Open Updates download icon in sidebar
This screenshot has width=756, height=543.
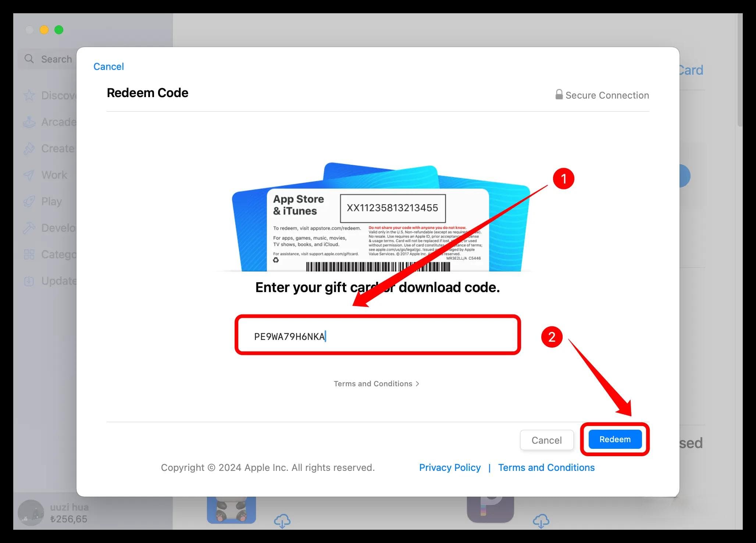[x=29, y=281]
